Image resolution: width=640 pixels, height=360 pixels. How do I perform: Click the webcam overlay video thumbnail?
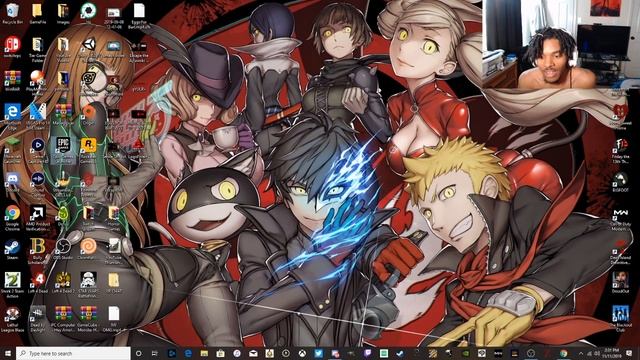point(561,44)
